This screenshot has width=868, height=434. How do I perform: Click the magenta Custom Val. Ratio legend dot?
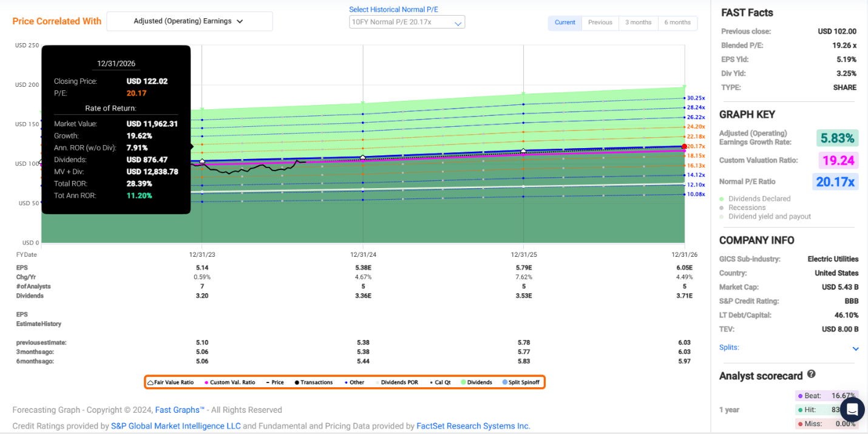pyautogui.click(x=206, y=382)
